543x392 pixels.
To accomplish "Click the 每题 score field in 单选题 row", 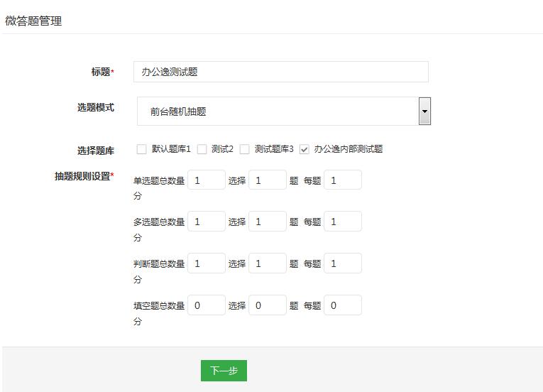I will 343,180.
